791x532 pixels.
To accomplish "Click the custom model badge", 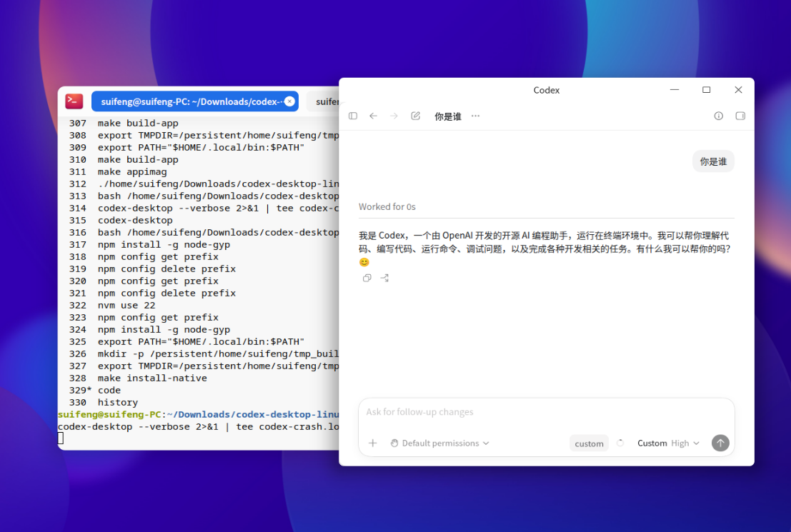I will tap(589, 443).
